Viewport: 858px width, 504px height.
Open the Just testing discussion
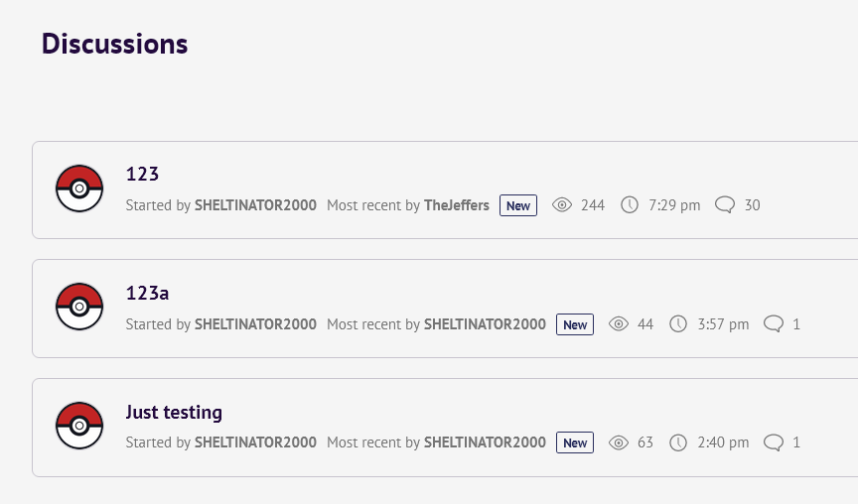[174, 412]
